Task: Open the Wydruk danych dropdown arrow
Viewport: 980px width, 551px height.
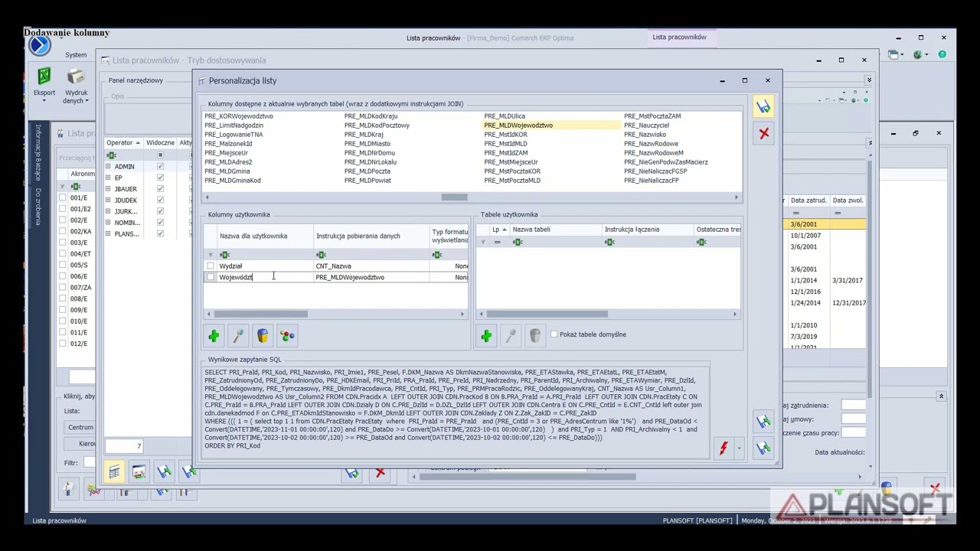Action: click(x=87, y=101)
